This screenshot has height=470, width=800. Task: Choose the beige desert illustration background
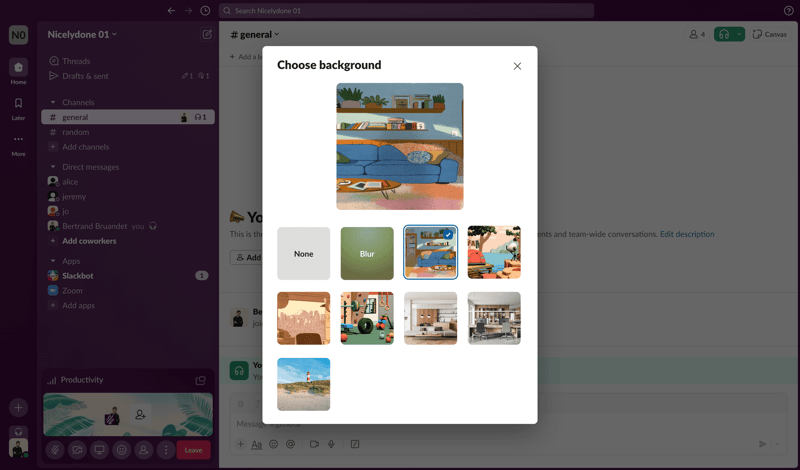click(304, 318)
